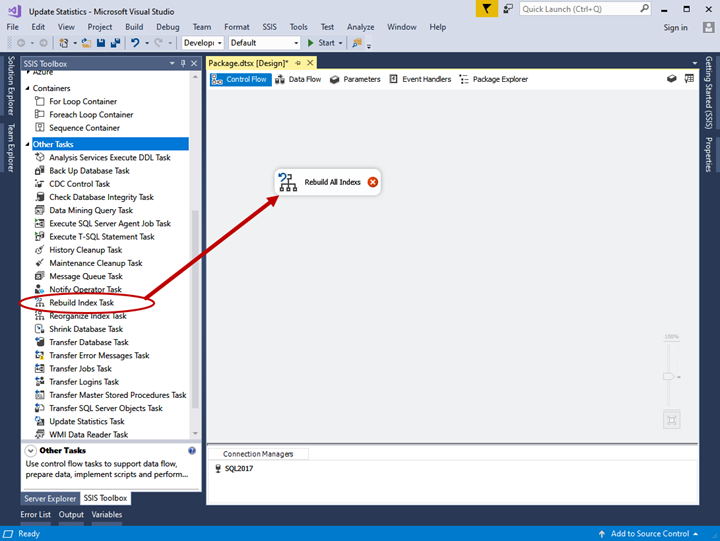Open the Variables grid icon in designer
Image resolution: width=720 pixels, height=541 pixels.
689,79
